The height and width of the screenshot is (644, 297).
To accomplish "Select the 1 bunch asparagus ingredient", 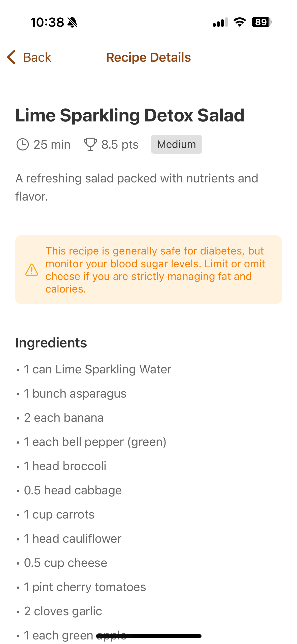I will pos(75,394).
